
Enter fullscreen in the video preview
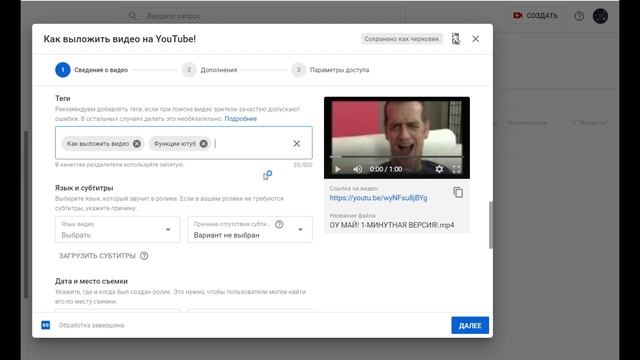coord(457,169)
